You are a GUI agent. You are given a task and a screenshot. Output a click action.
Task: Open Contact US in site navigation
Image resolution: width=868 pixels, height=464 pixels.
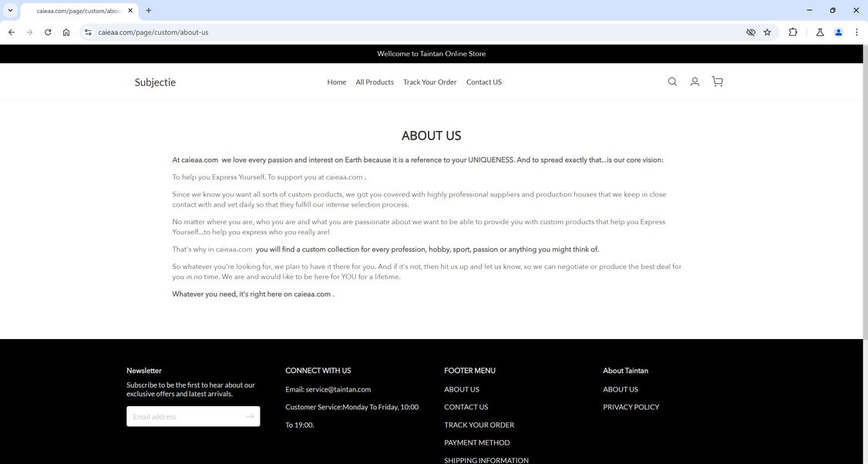tap(484, 82)
